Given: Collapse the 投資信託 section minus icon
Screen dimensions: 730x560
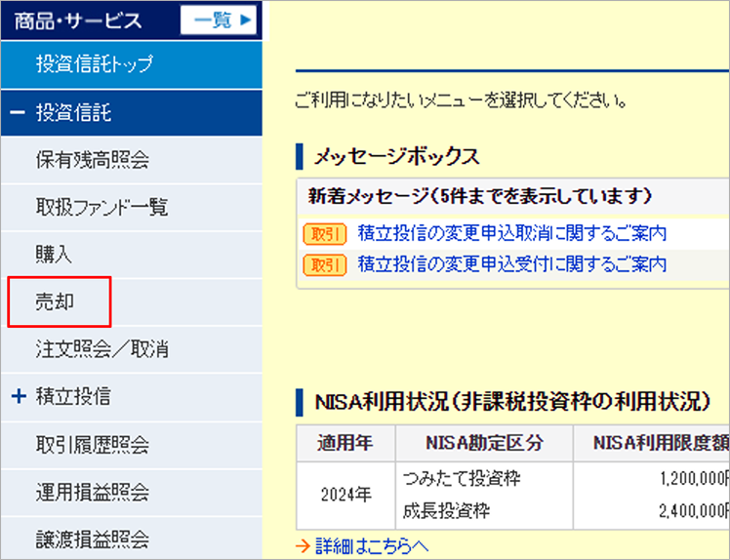Looking at the screenshot, I should click(18, 113).
